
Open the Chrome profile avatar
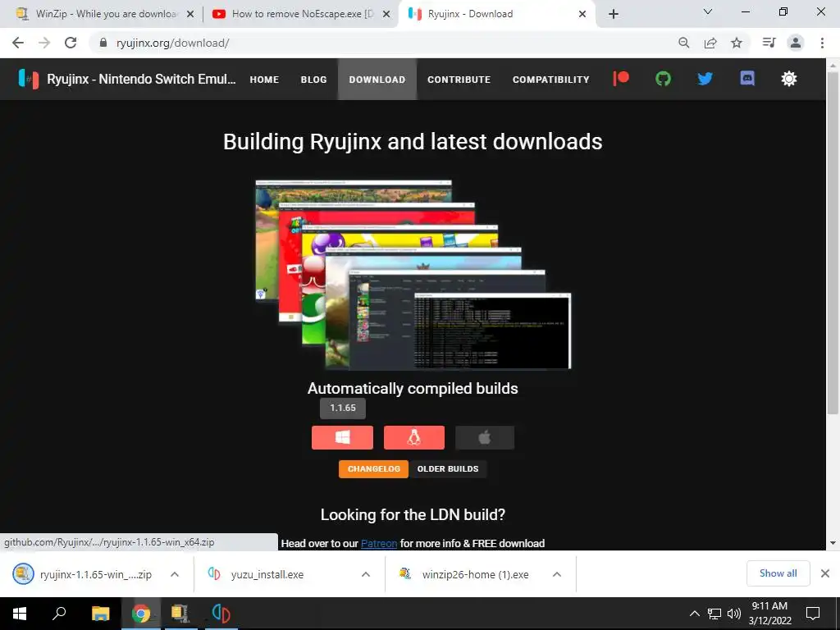(x=796, y=43)
